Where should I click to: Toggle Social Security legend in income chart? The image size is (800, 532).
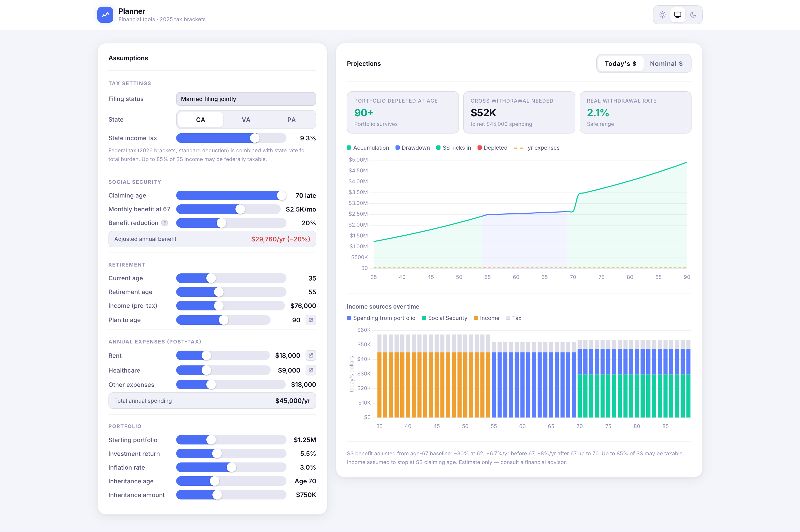click(x=444, y=318)
